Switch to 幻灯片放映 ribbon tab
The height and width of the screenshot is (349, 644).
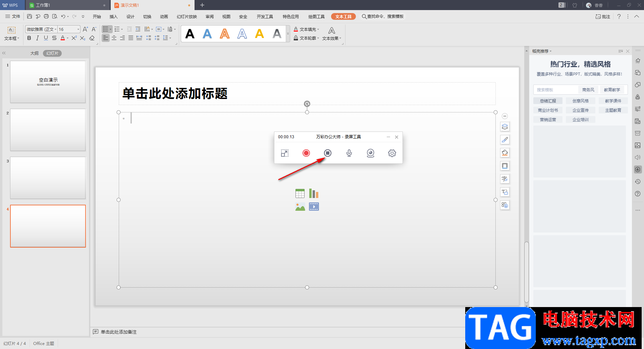pyautogui.click(x=187, y=16)
